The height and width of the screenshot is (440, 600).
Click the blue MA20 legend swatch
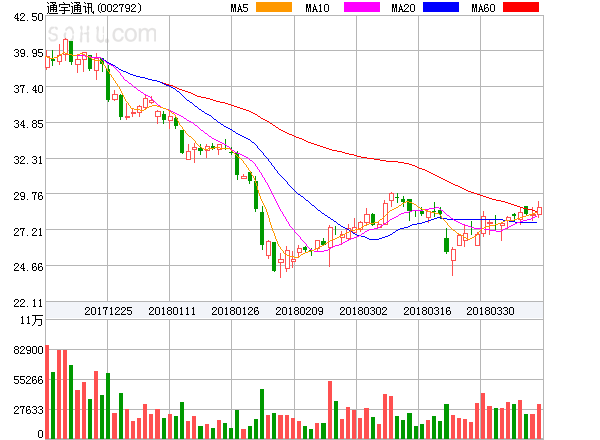point(441,7)
